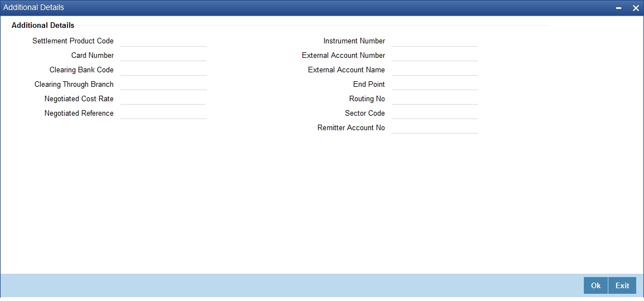Click the Routing No label

367,99
